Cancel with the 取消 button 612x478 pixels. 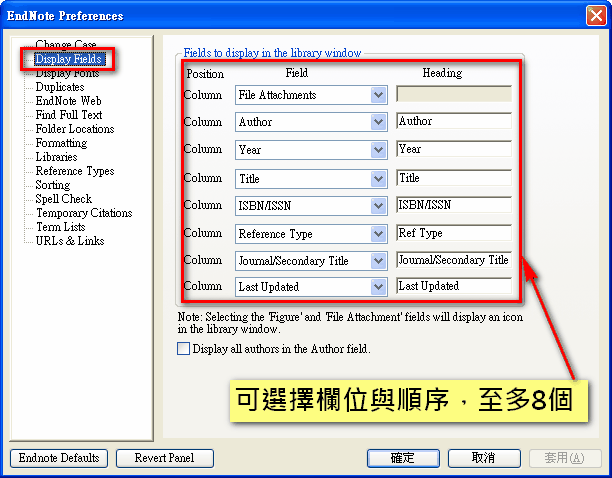(x=484, y=458)
